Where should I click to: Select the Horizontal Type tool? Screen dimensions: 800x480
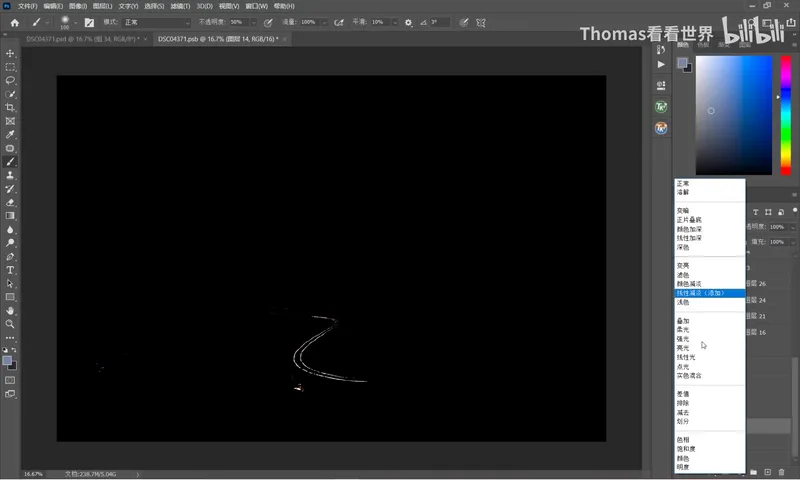click(10, 270)
